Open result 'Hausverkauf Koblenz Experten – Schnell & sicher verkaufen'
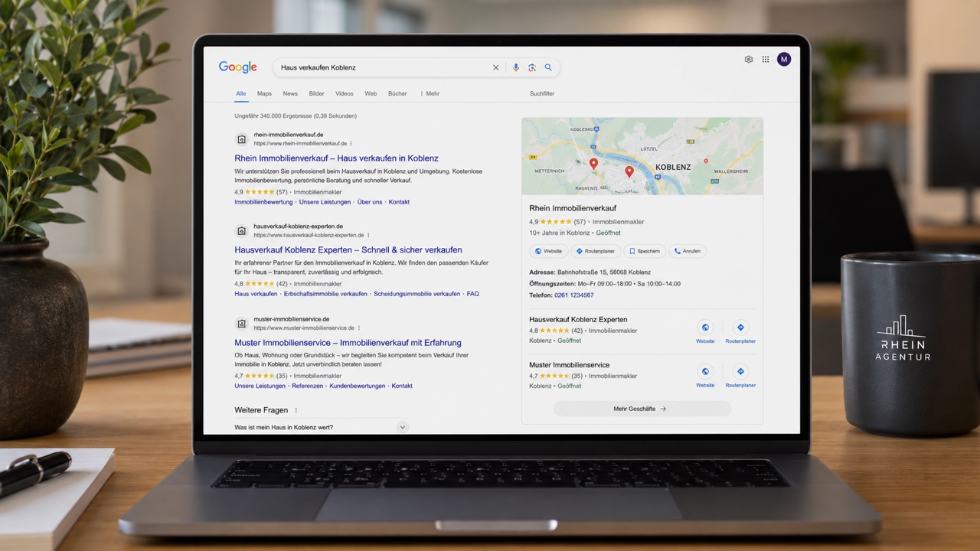The image size is (980, 551). click(348, 249)
